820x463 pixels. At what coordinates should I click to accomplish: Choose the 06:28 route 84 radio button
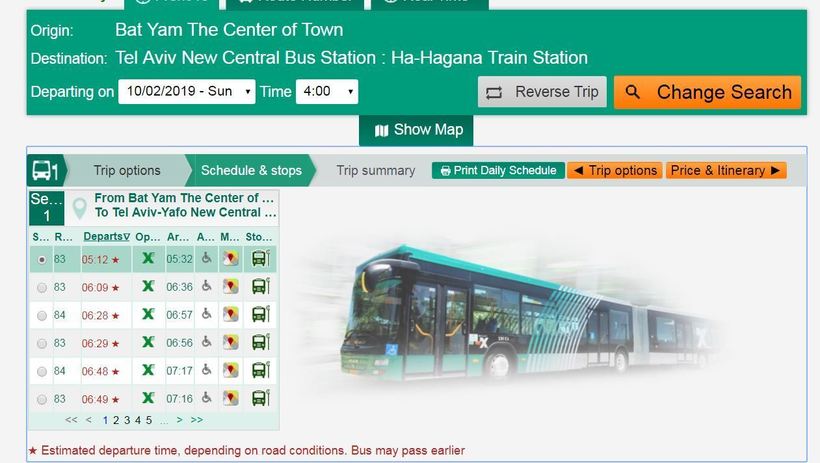coord(41,316)
